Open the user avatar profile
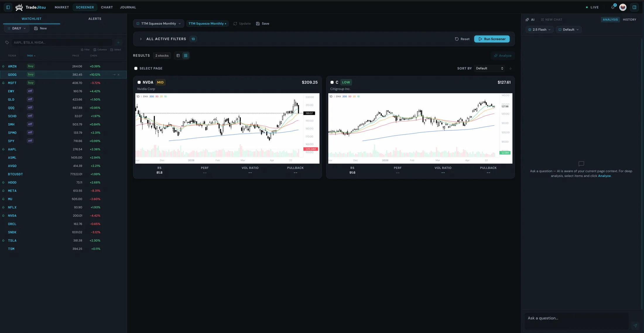 [623, 7]
